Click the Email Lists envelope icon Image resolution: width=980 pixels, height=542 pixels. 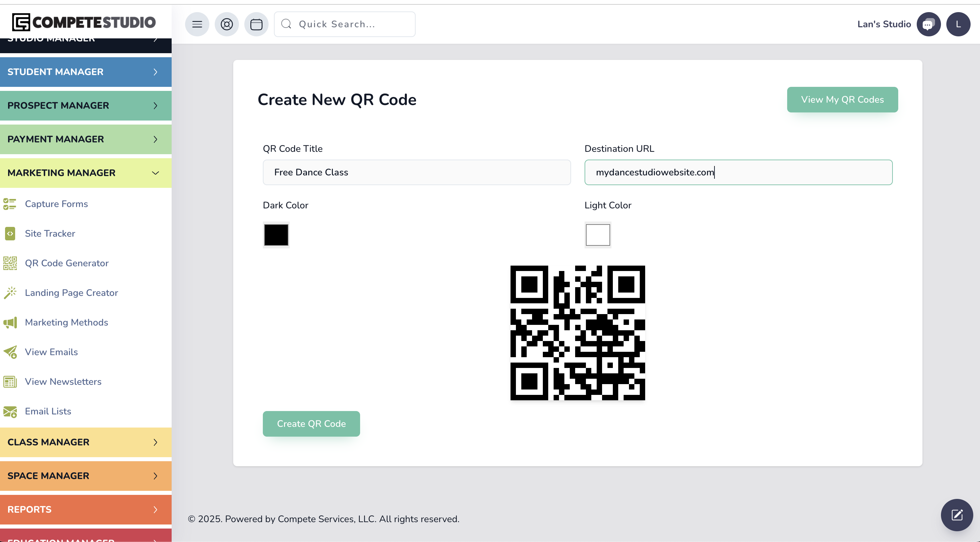click(x=10, y=411)
